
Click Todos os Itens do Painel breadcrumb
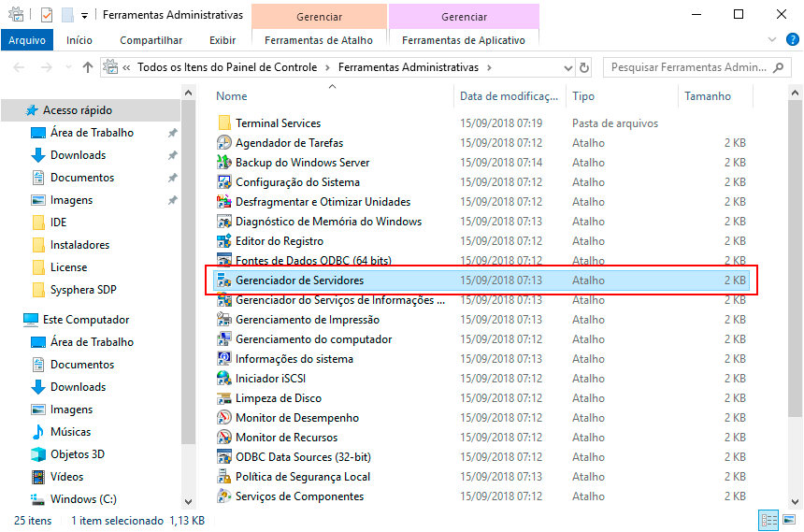227,67
